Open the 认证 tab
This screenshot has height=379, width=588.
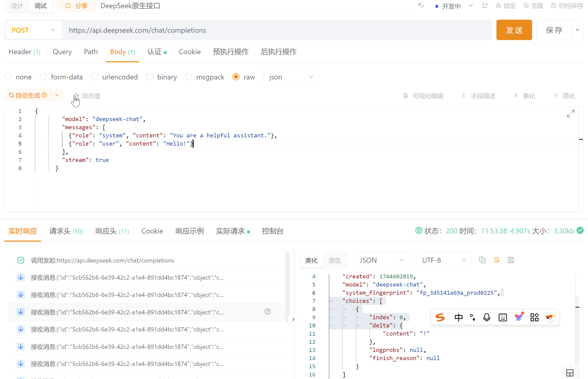click(x=157, y=52)
